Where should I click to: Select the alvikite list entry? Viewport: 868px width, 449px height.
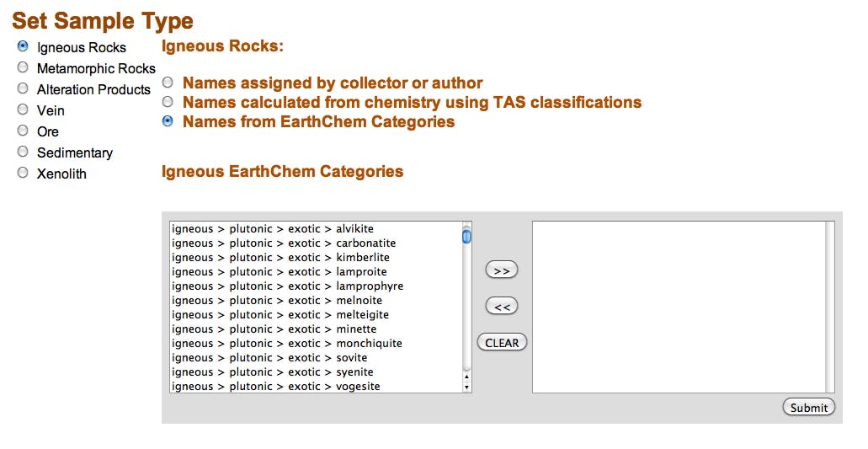316,228
